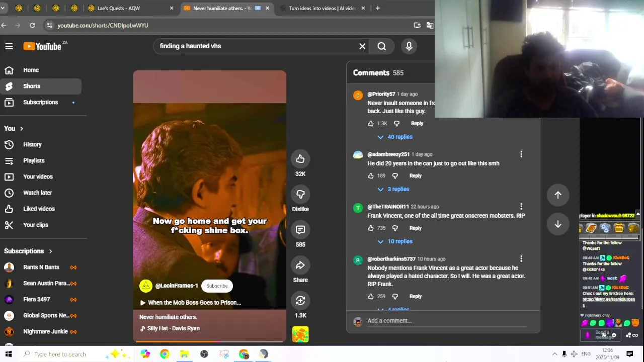Open the install app icon in address bar

417,25
